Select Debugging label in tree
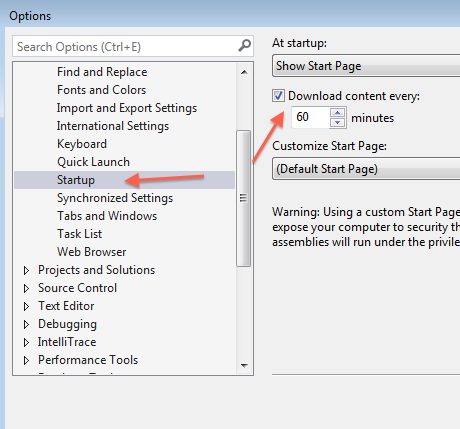Screen dimensions: 460x429 (x=67, y=324)
